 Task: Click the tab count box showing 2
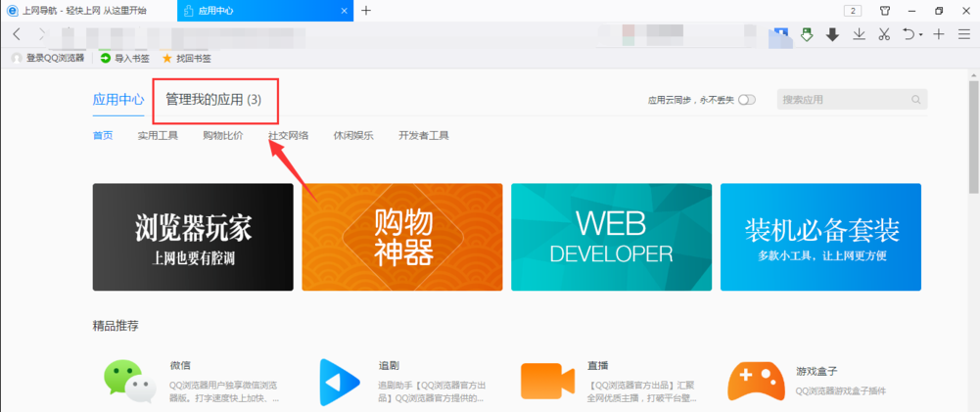(x=853, y=11)
